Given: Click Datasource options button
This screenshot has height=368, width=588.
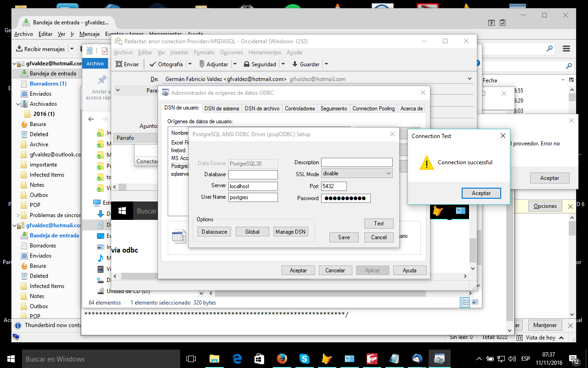Looking at the screenshot, I should point(214,232).
